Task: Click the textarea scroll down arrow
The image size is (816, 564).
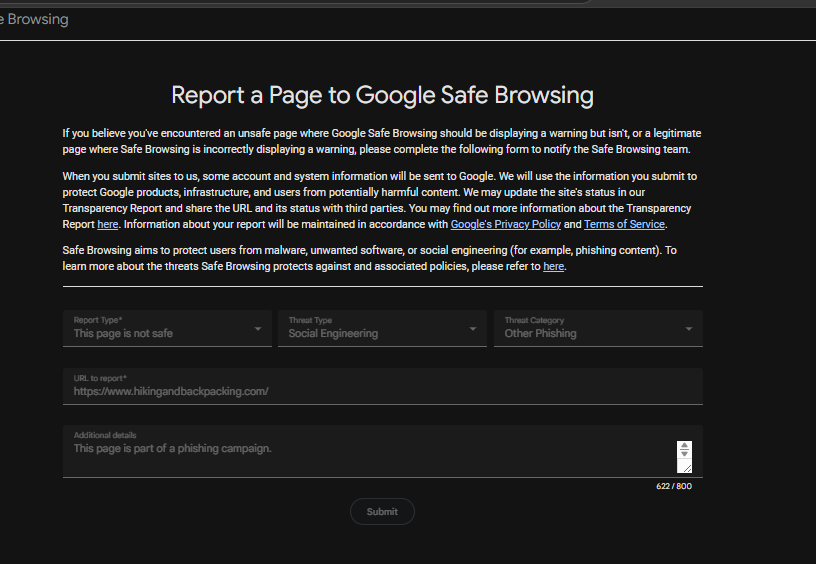Action: coord(684,454)
